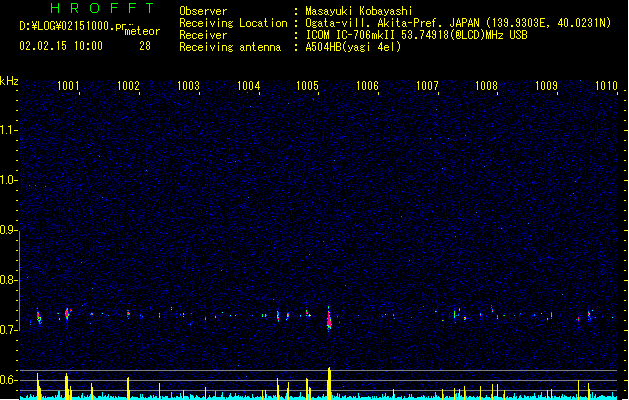This screenshot has height=400, width=629.
Task: Click the 'Receiving antenna' label
Action: tap(230, 47)
